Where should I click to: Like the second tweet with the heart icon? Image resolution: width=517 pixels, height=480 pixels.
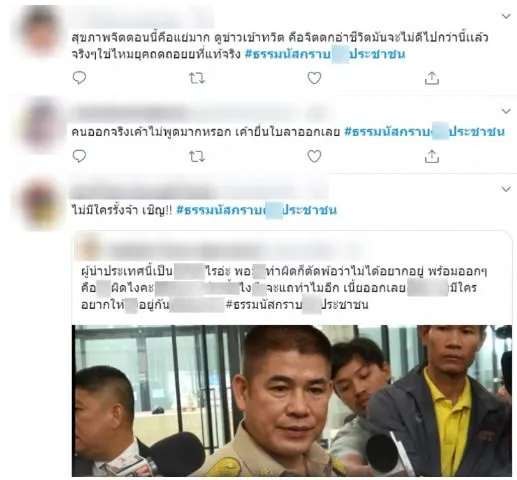(x=314, y=156)
